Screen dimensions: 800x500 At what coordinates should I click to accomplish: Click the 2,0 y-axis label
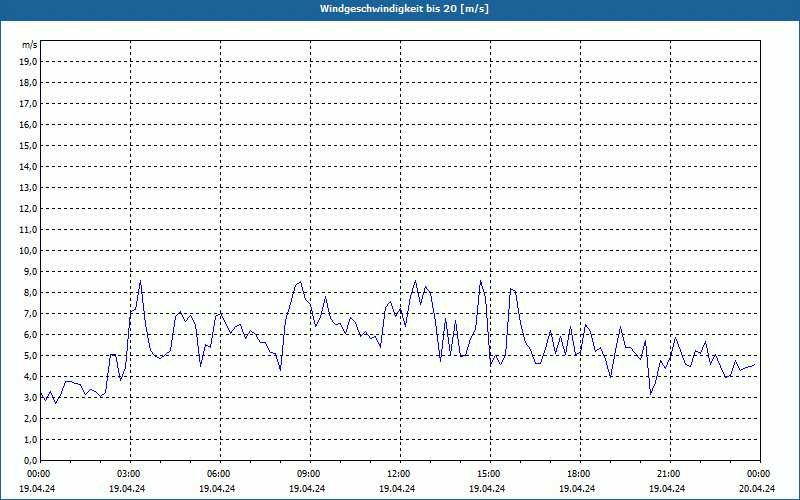pos(31,418)
